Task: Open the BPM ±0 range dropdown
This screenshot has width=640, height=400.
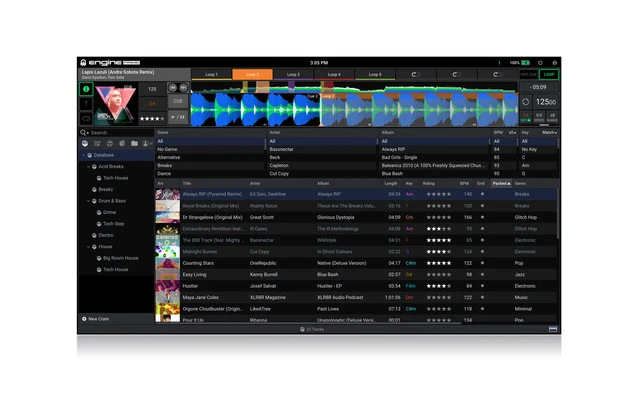Action: click(x=512, y=133)
